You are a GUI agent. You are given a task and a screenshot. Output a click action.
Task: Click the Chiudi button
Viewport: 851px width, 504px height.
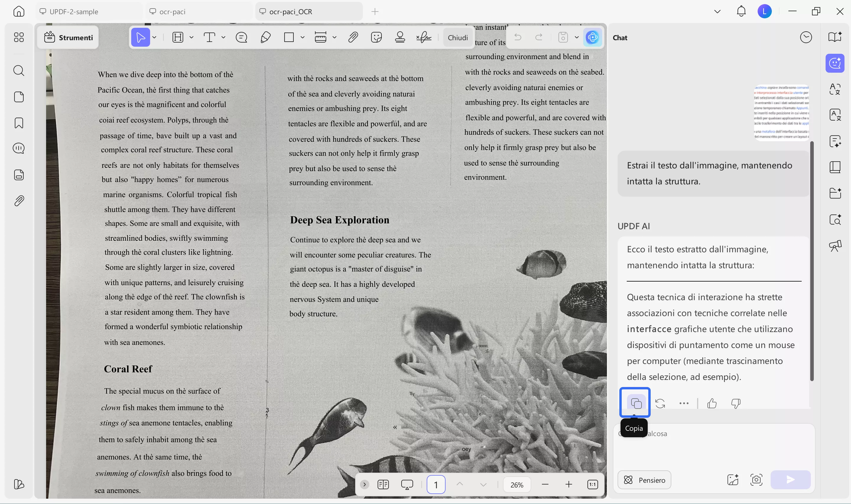point(457,37)
